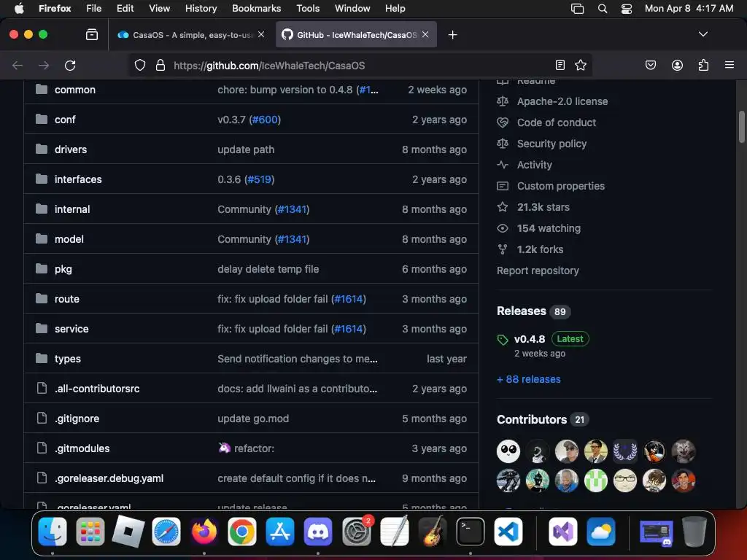Open the Releases heading link
This screenshot has height=560, width=747.
pos(521,311)
